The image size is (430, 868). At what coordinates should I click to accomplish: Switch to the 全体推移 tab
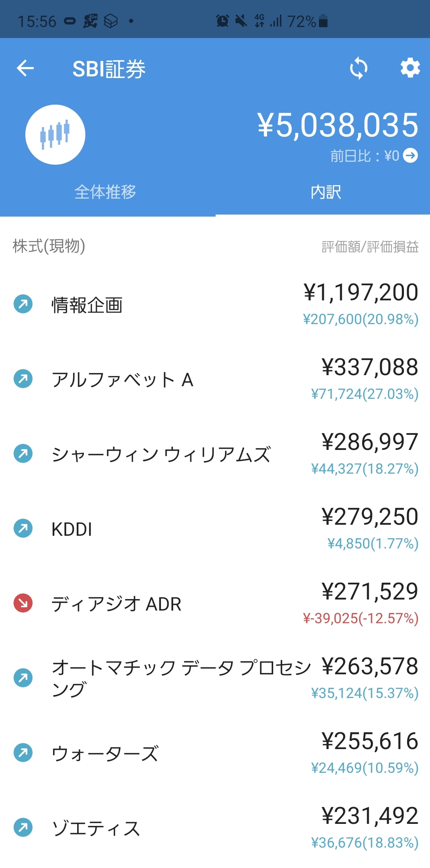[105, 192]
